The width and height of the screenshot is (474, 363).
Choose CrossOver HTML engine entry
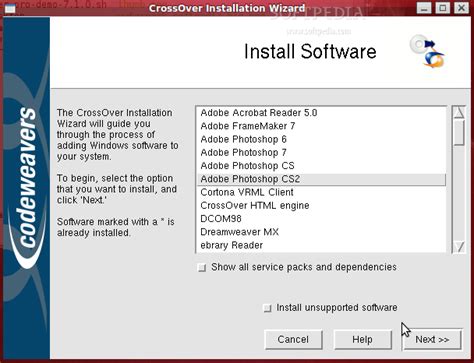[322, 206]
